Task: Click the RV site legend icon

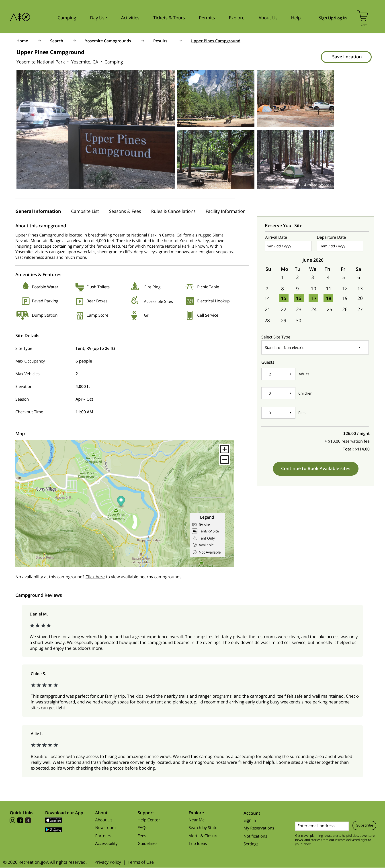Action: 195,525
